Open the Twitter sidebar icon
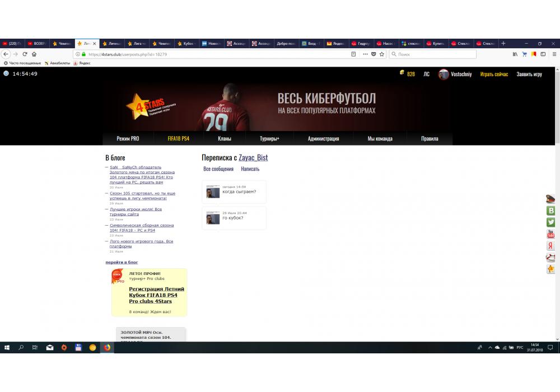This screenshot has height=392, width=560. 550,222
